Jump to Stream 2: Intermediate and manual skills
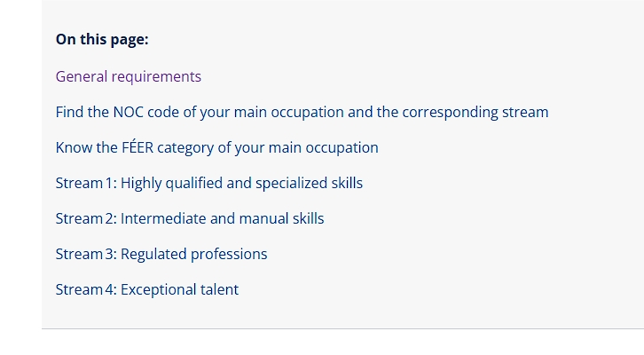 point(189,218)
